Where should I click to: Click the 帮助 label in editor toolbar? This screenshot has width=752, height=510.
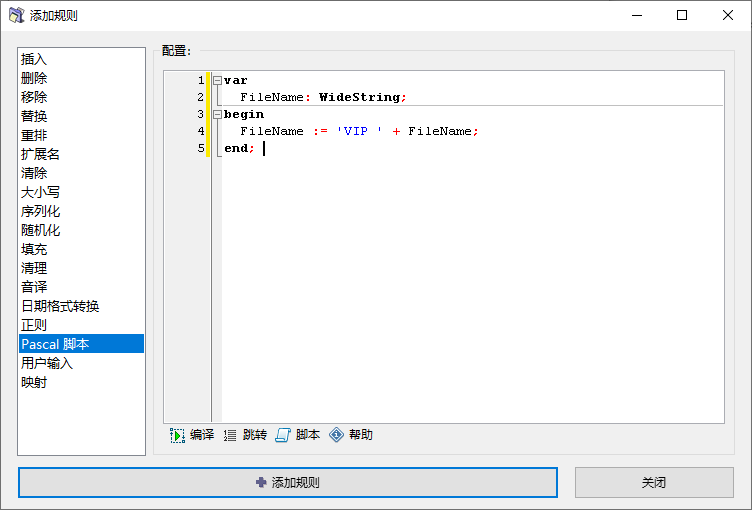[361, 435]
